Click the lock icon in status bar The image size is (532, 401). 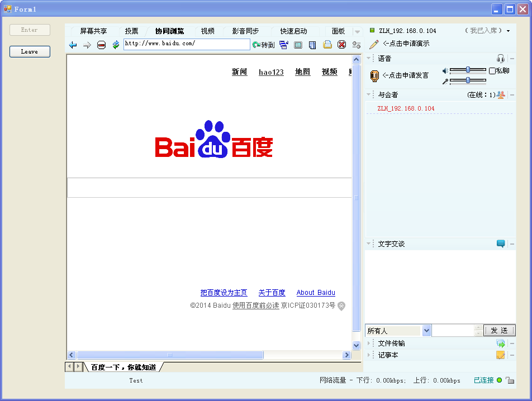510,380
